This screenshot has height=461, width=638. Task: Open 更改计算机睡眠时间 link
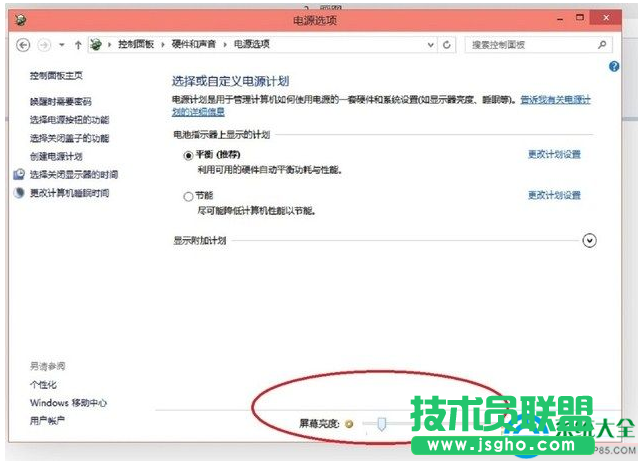tap(70, 193)
